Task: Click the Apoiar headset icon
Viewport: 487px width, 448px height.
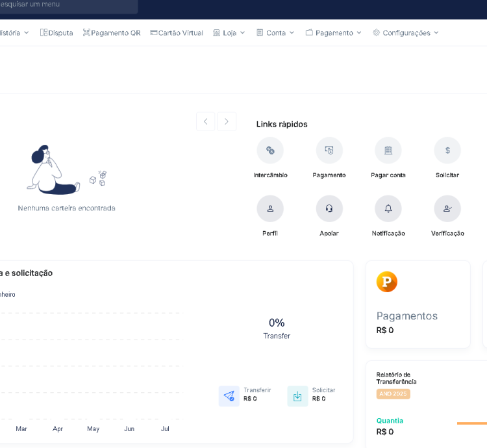Action: [329, 208]
